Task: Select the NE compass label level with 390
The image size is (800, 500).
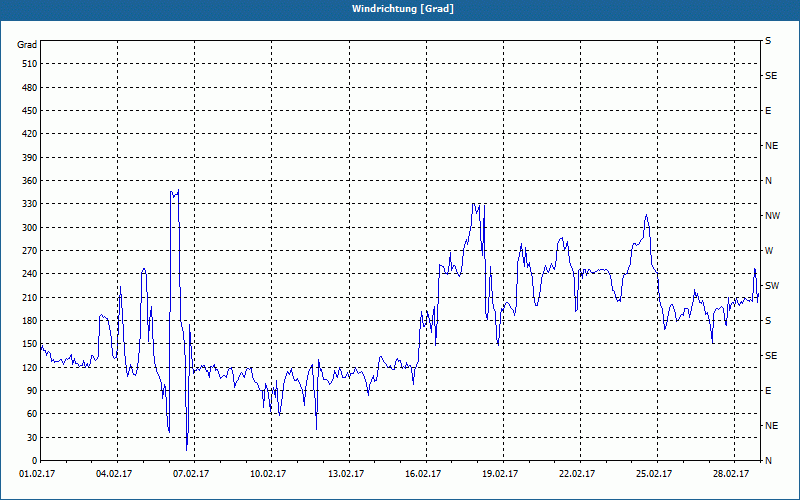Action: (x=771, y=146)
